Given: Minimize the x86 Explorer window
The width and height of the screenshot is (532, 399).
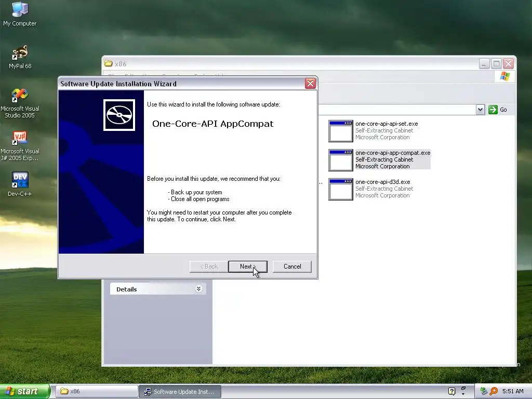Looking at the screenshot, I should 484,63.
